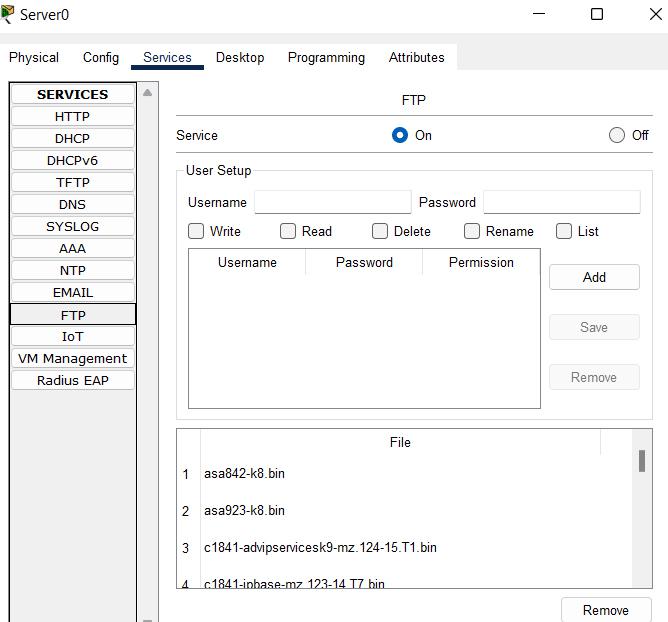
Task: Choose the Radius EAP service
Action: (72, 380)
